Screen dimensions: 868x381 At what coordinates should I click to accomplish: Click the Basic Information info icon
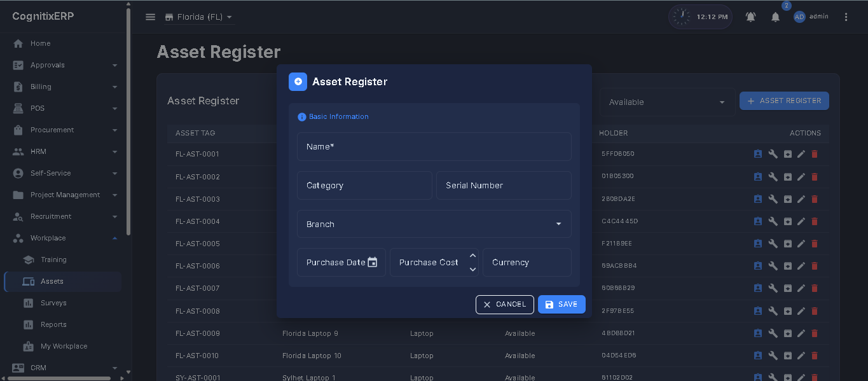pyautogui.click(x=302, y=117)
